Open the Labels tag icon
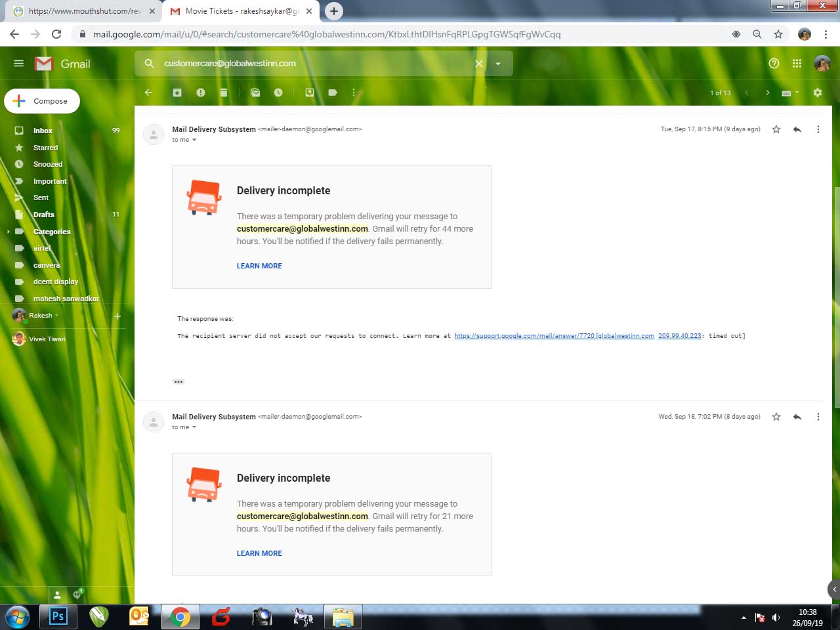Screen dimensions: 840x630 333,93
